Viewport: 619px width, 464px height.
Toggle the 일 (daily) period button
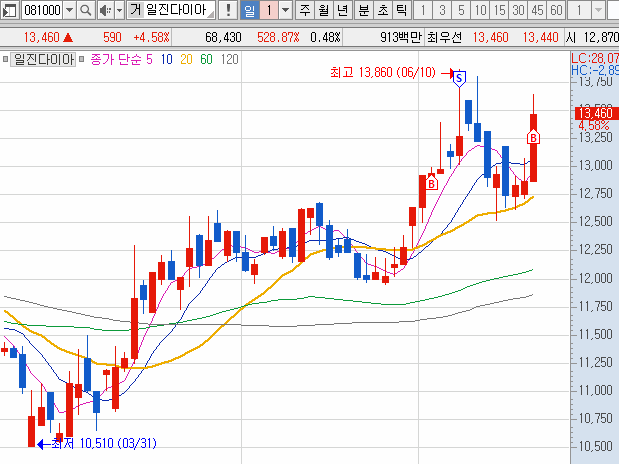pos(249,11)
